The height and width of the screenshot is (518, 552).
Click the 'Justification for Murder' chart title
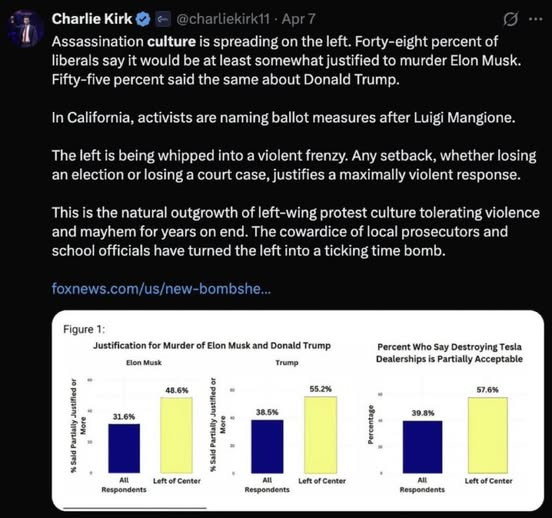click(x=212, y=346)
